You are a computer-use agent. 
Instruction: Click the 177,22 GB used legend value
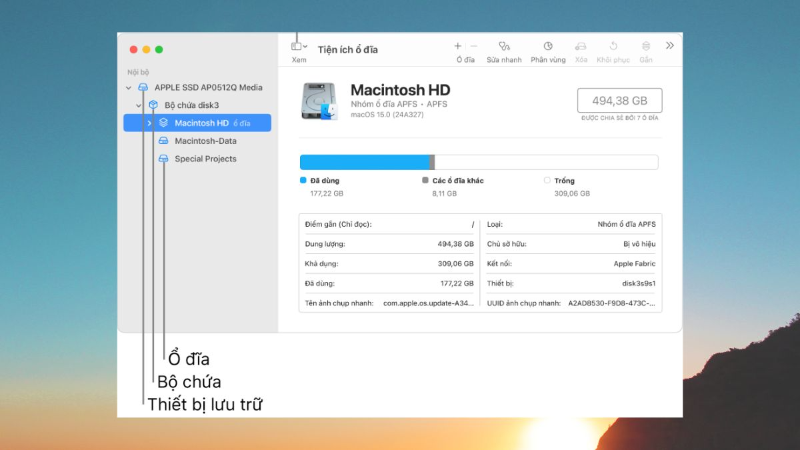click(327, 194)
